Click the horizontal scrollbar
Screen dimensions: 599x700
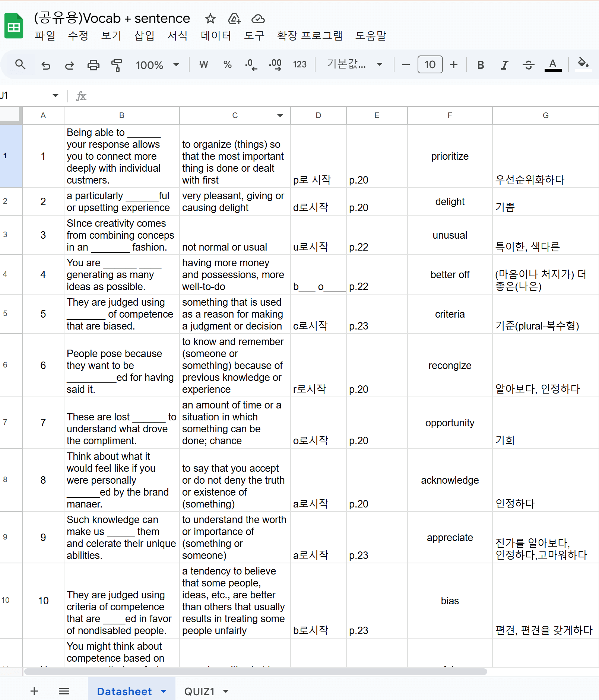[256, 671]
